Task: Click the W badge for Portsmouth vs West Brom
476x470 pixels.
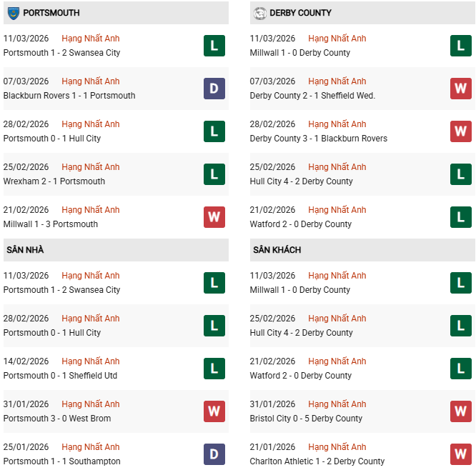Action: [214, 411]
